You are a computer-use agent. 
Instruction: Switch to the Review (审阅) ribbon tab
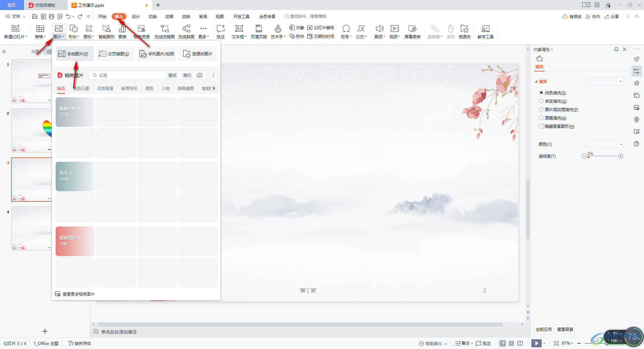[203, 16]
